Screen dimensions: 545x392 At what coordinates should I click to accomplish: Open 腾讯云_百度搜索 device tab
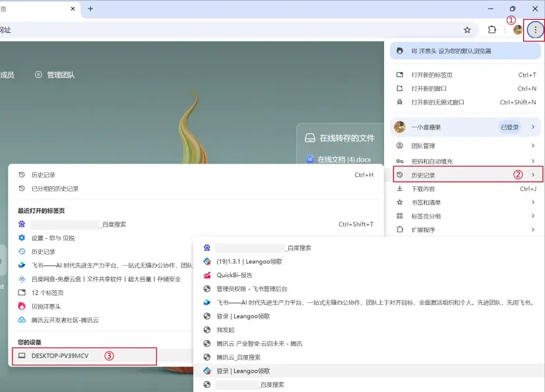(x=368, y=357)
